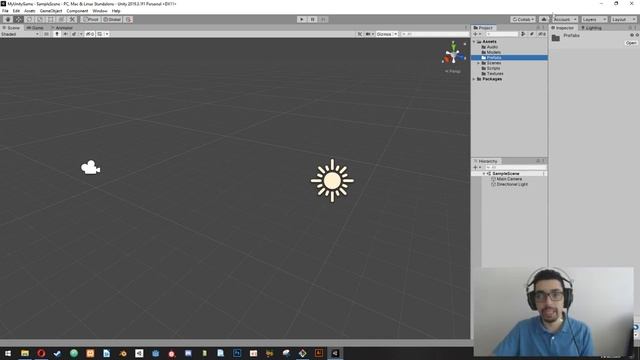The height and width of the screenshot is (360, 640).
Task: Select the Directional Light sun gizmo
Action: click(x=332, y=180)
